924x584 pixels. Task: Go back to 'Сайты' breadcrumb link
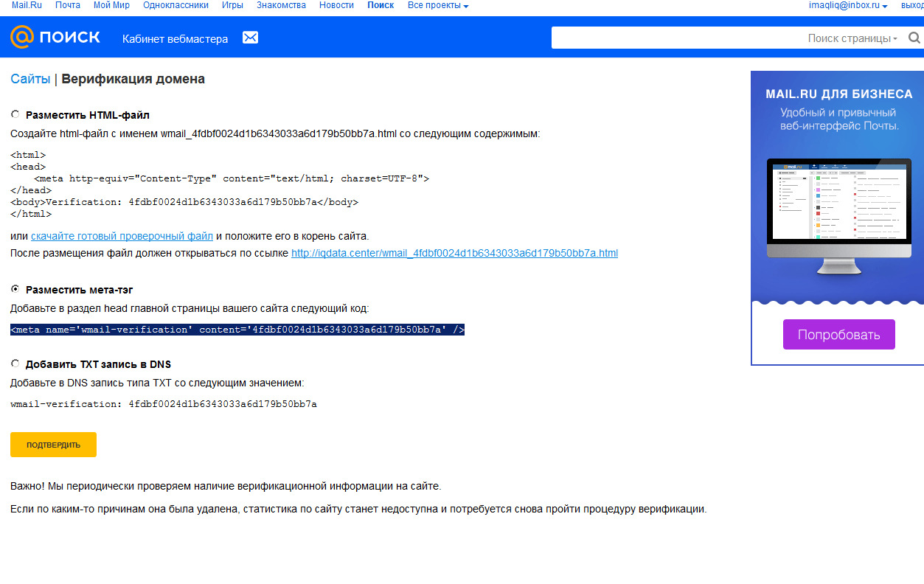[30, 79]
